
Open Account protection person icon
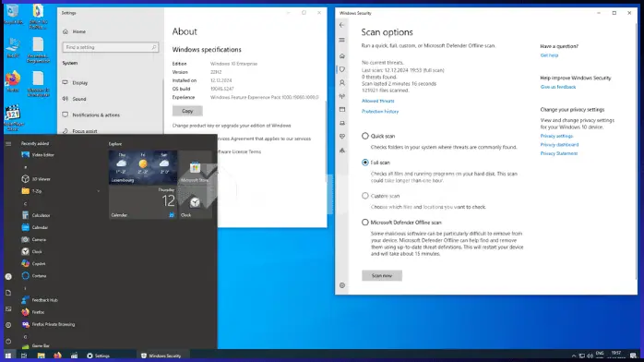pyautogui.click(x=342, y=82)
